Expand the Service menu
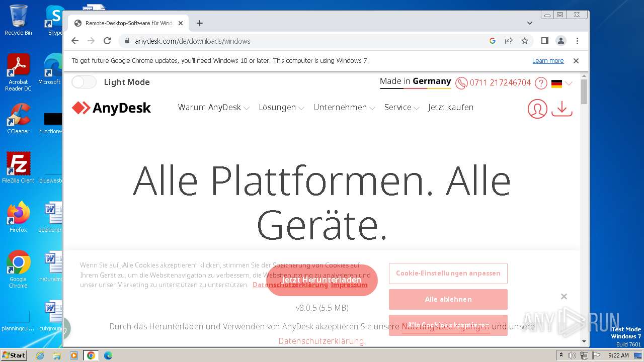644x362 pixels. pos(401,107)
